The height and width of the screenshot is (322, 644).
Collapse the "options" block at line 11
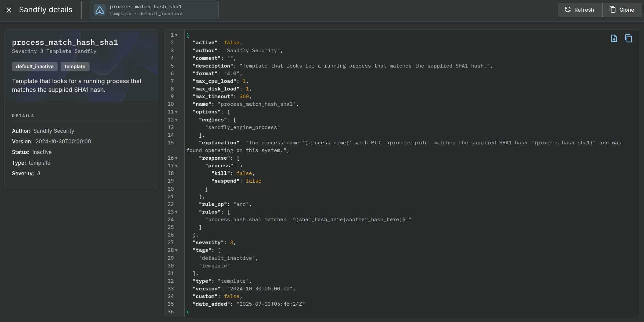click(176, 112)
